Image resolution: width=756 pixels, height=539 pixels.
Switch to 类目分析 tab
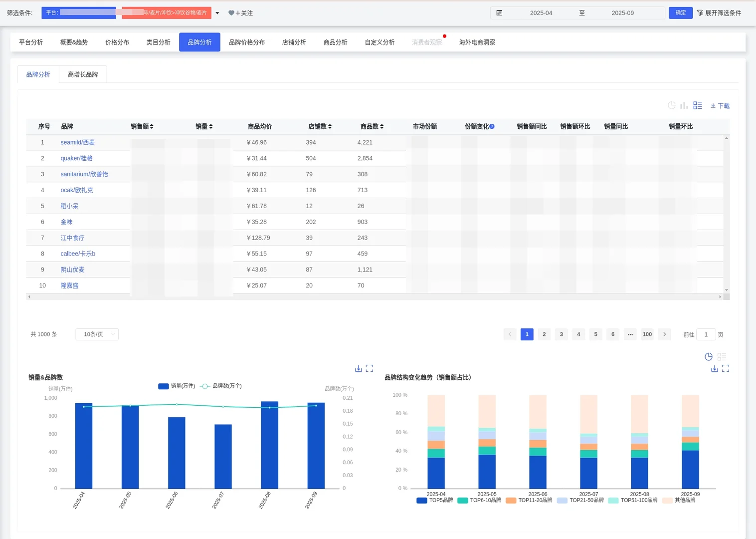click(x=159, y=42)
